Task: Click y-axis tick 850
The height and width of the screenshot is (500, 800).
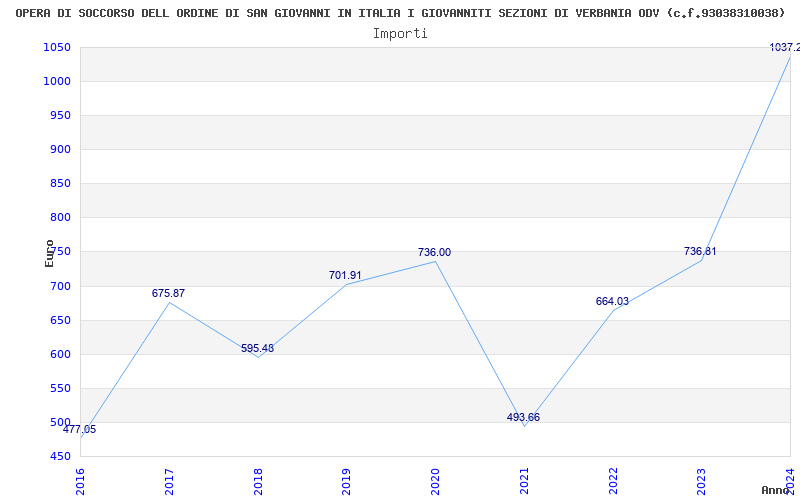Action: [x=61, y=184]
